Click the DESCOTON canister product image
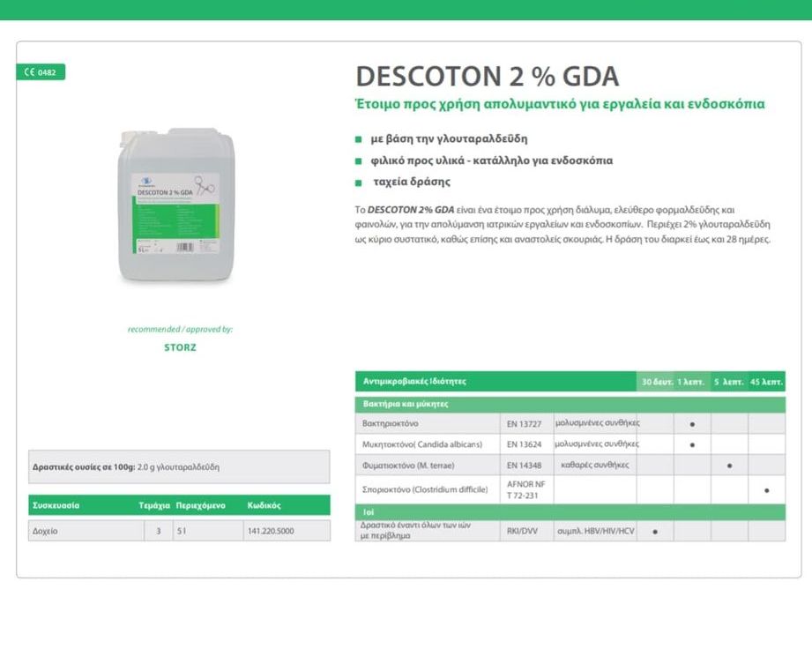The image size is (812, 656). [x=176, y=205]
